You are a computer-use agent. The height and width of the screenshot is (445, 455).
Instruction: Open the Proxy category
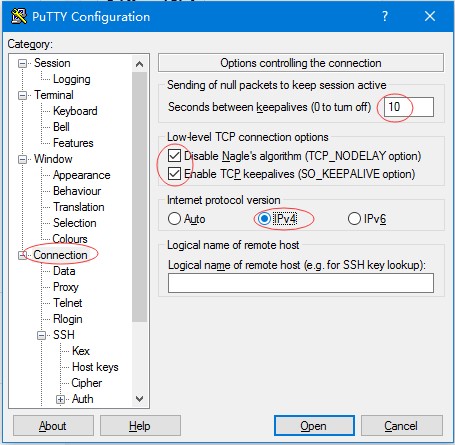pos(66,287)
